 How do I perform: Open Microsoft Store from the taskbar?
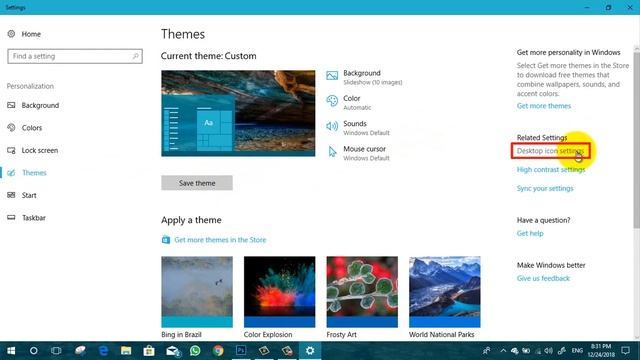click(x=149, y=351)
